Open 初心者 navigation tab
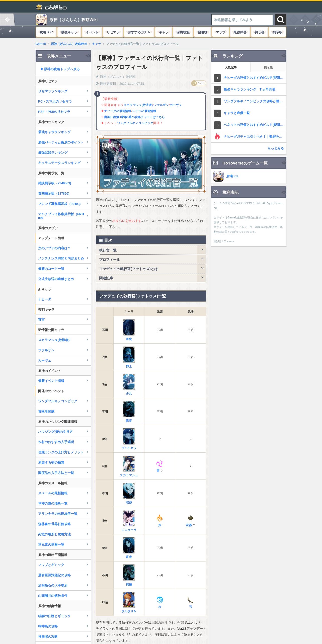322x644 pixels. pyautogui.click(x=259, y=32)
